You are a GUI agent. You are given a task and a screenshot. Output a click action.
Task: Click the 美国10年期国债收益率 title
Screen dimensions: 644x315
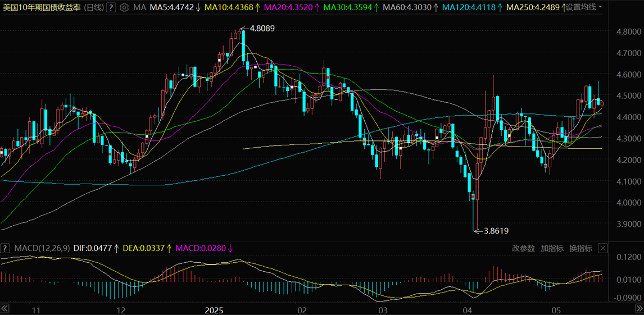(42, 7)
